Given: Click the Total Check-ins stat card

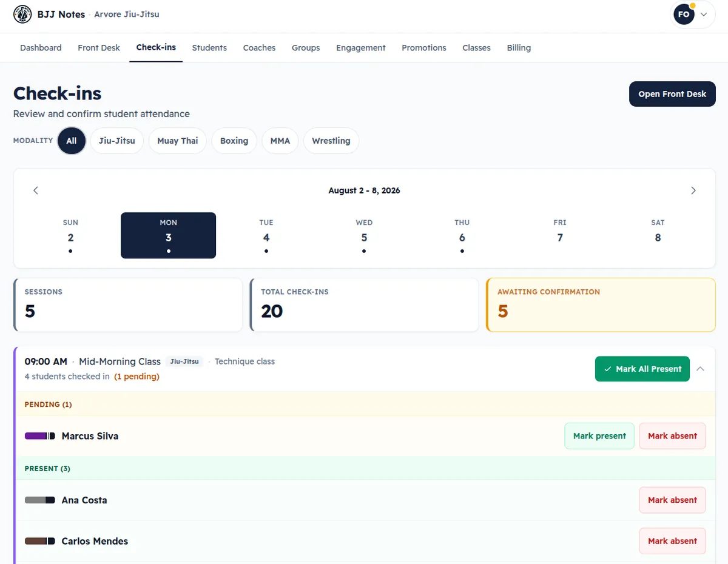Looking at the screenshot, I should pos(364,305).
